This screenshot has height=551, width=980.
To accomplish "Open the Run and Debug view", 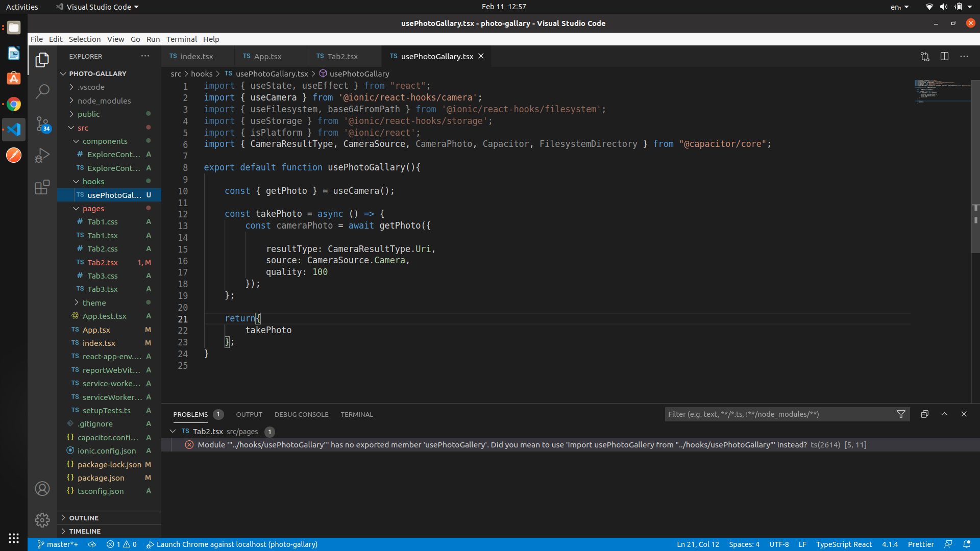I will coord(42,156).
